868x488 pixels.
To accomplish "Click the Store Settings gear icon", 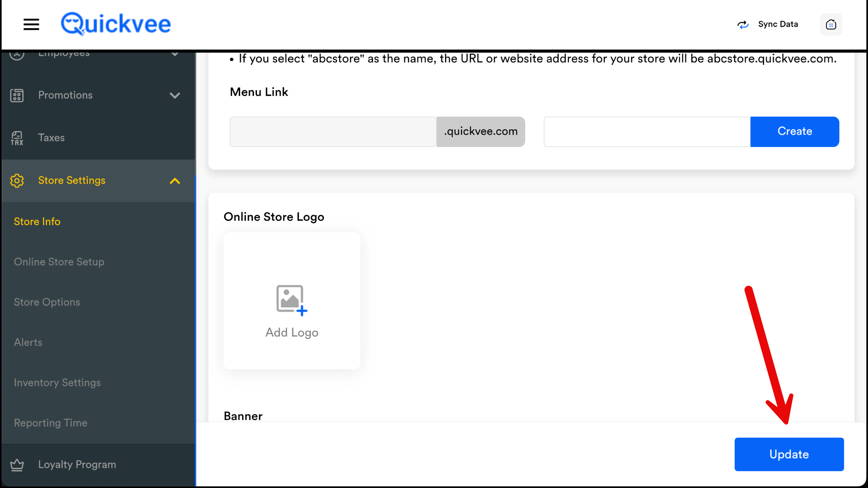I will (x=17, y=181).
